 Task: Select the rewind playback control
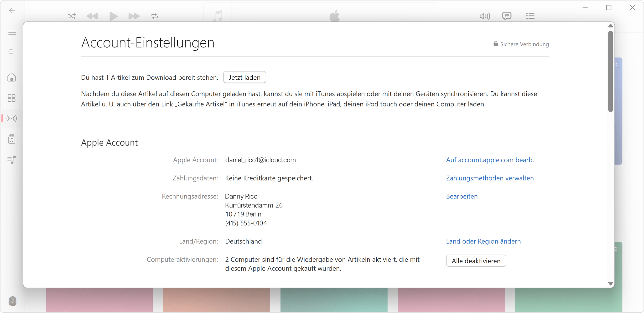click(x=92, y=16)
